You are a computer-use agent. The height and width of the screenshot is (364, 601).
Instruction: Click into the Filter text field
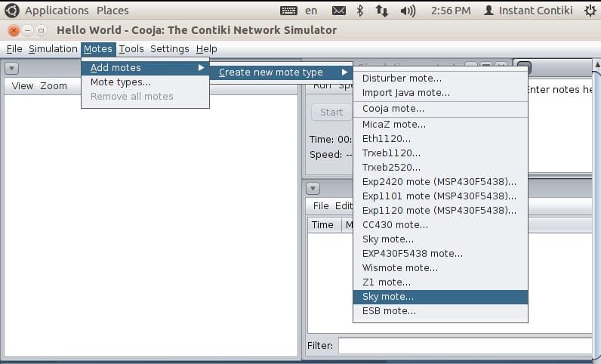(x=465, y=346)
